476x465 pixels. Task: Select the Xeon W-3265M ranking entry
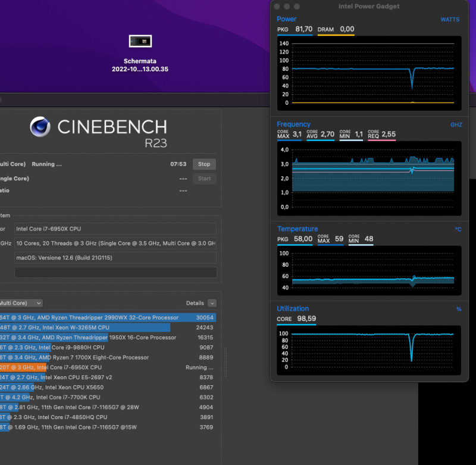pos(108,327)
